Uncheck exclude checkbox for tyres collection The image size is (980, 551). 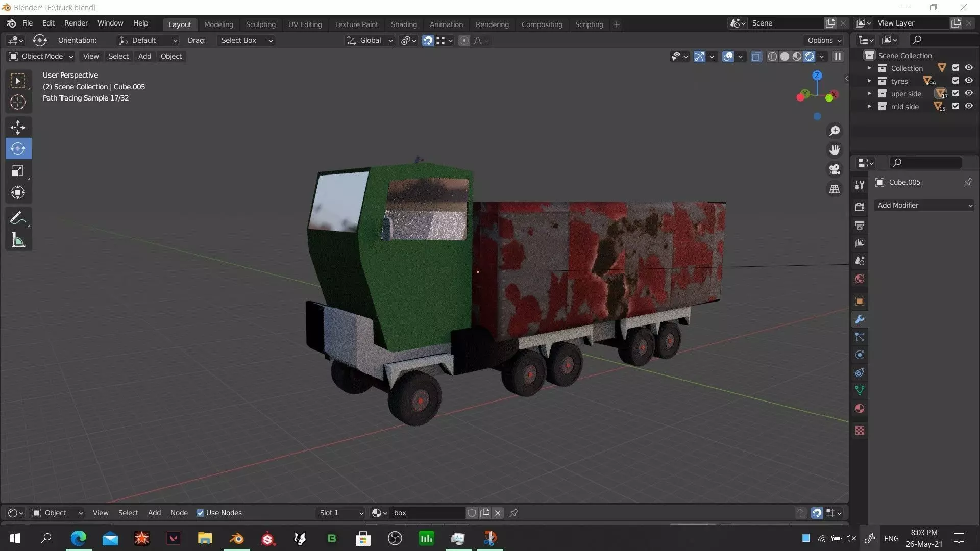tap(955, 81)
